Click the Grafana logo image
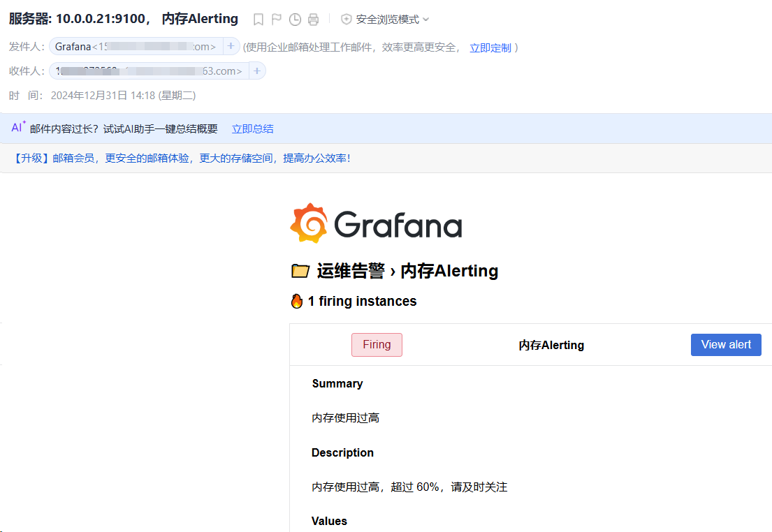This screenshot has height=532, width=772. 377,224
